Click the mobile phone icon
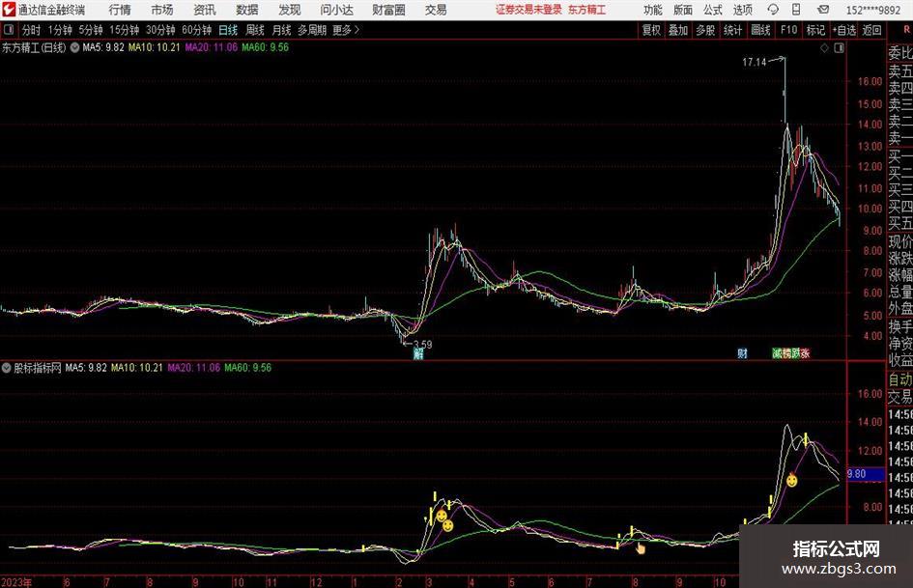The image size is (913, 588). click(796, 10)
